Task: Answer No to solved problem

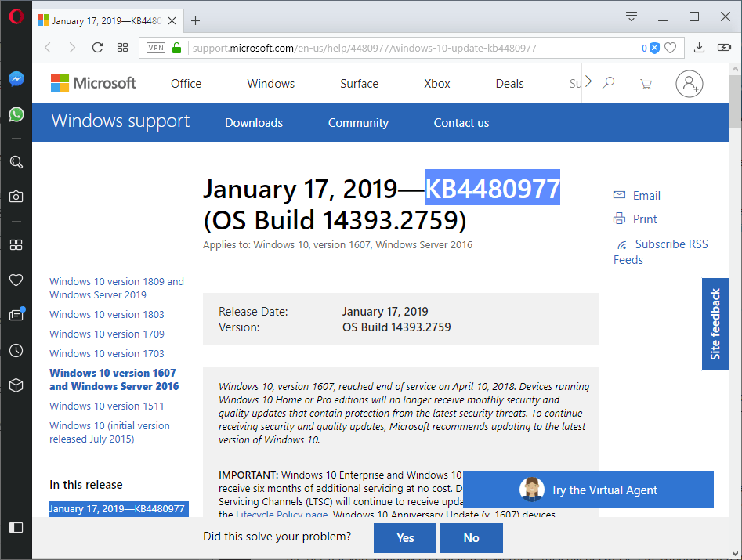Action: point(472,538)
